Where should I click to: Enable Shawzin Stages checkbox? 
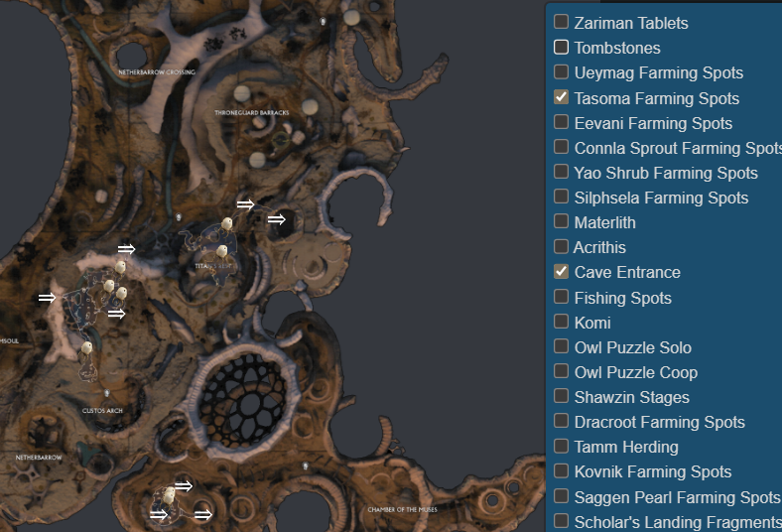tap(561, 396)
